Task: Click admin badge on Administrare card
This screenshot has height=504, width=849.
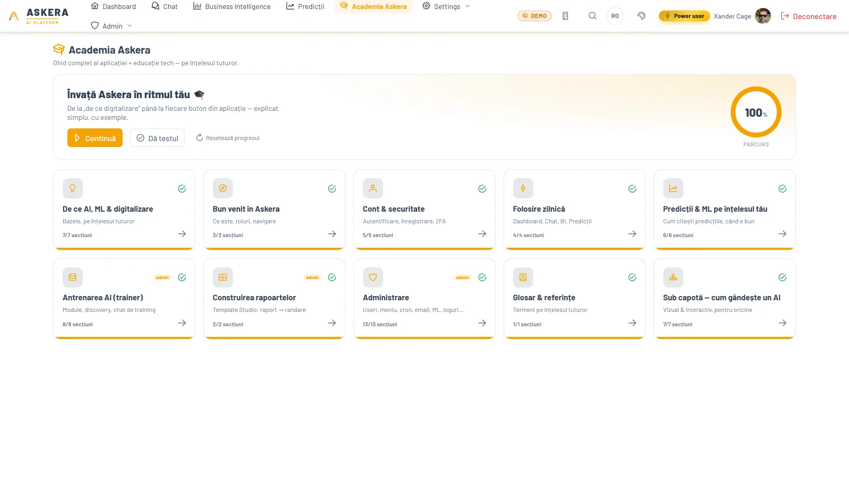Action: coord(463,277)
